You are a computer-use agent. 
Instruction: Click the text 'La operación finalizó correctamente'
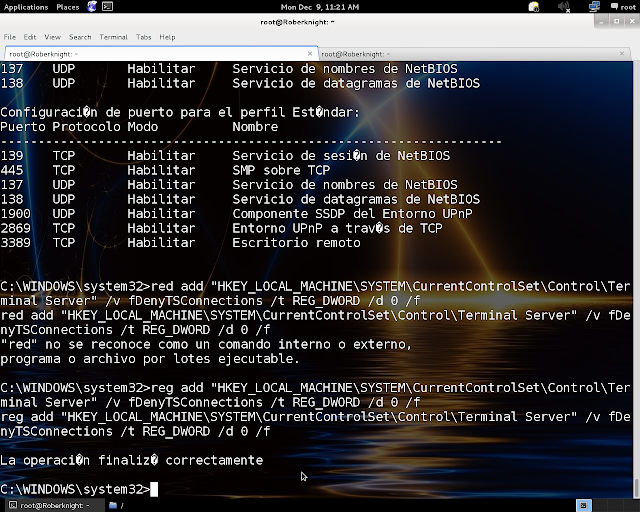click(131, 461)
